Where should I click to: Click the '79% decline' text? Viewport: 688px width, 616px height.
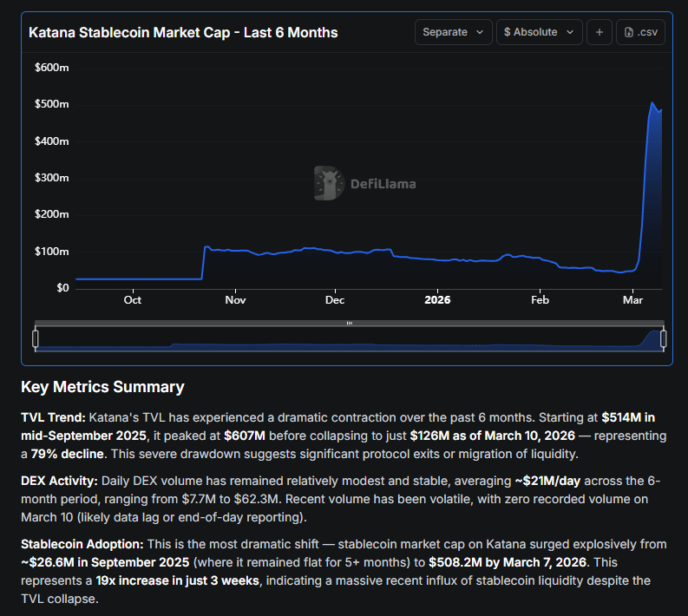pyautogui.click(x=69, y=454)
